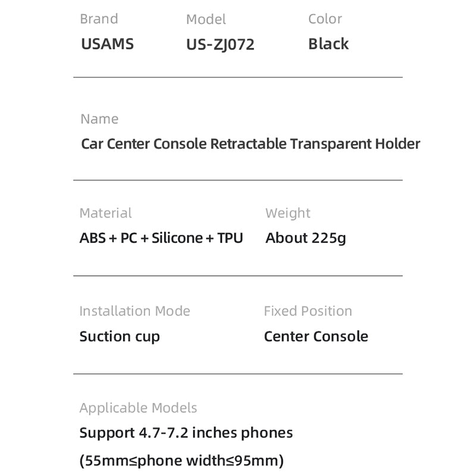The image size is (476, 476).
Task: Select the ABS + PC + Silicone + TPU text
Action: 161,238
